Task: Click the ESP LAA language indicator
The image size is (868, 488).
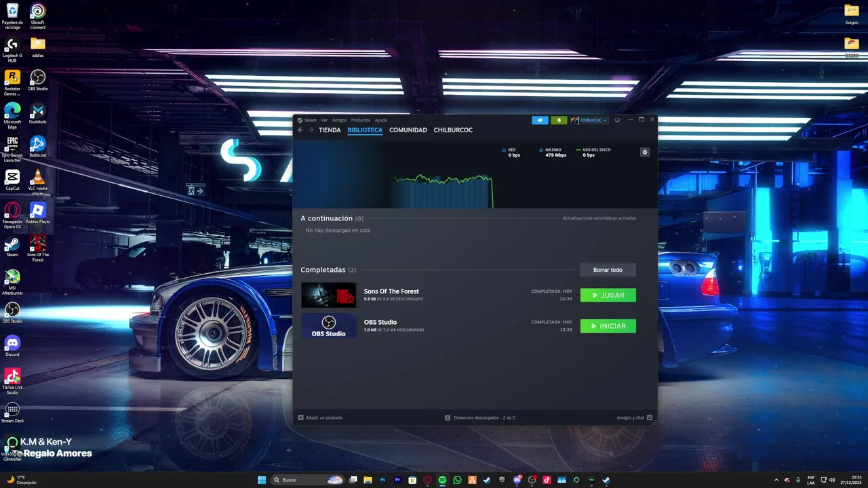Action: click(x=811, y=480)
